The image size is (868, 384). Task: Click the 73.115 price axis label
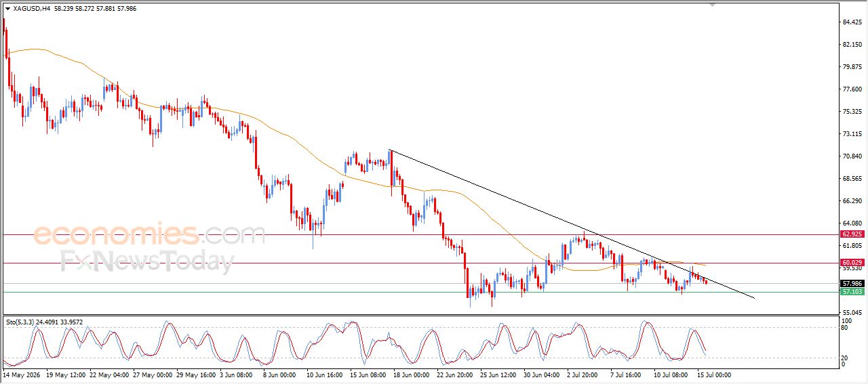852,134
